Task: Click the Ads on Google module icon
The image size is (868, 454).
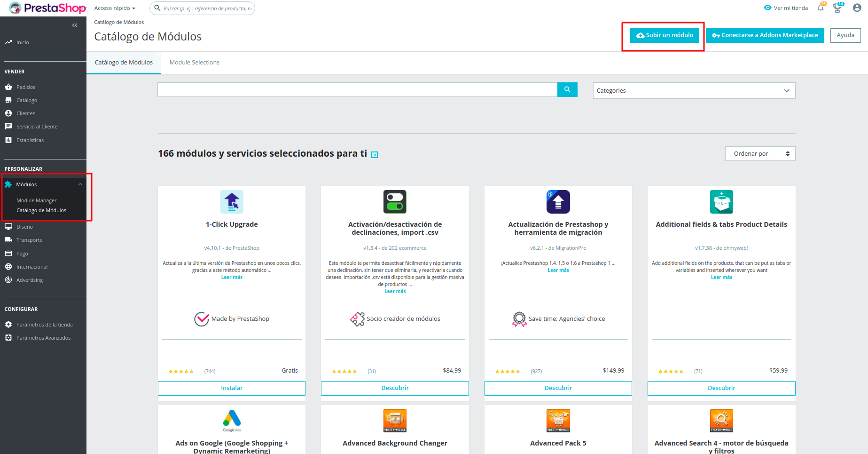Action: coord(232,420)
